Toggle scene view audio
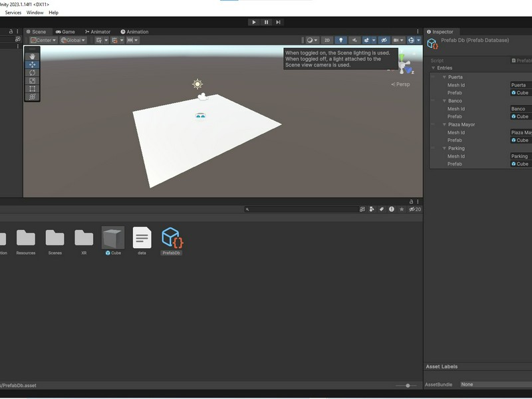This screenshot has width=532, height=399. pos(354,39)
